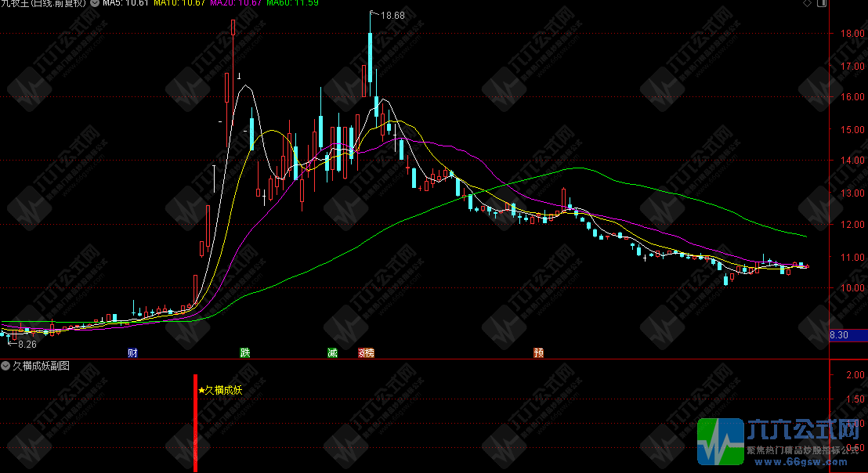Expand the 久横成妖副图 sub-chart dropdown arrow
Screen dimensions: 868x473
pos(6,366)
